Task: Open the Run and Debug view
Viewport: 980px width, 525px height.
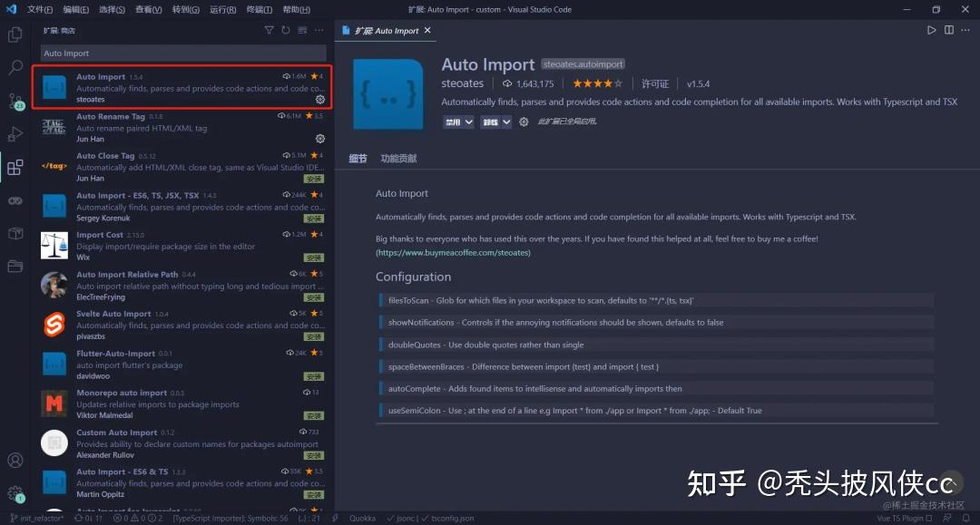Action: click(15, 133)
